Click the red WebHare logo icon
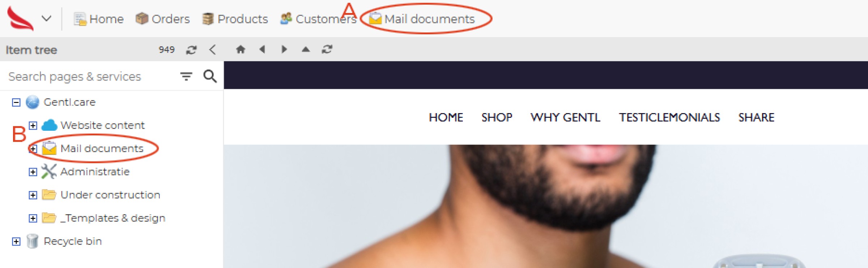This screenshot has width=868, height=268. pyautogui.click(x=20, y=18)
